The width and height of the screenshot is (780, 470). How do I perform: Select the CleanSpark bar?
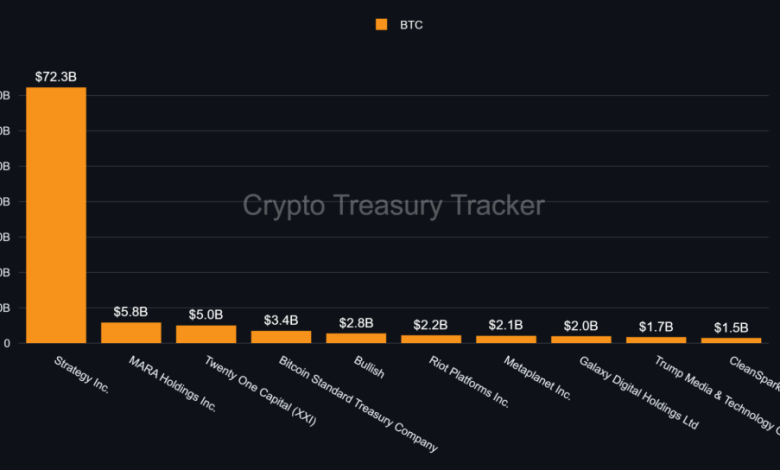click(731, 340)
